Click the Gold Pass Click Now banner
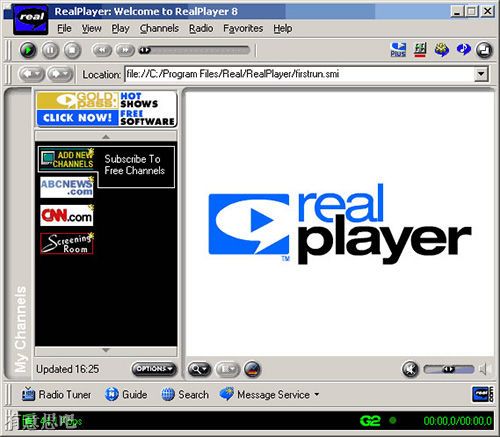 (x=106, y=109)
